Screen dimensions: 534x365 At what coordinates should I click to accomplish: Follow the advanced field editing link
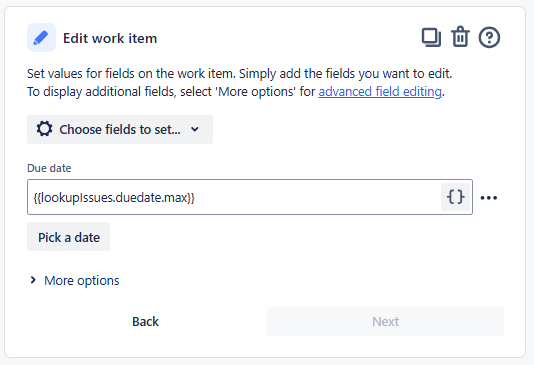380,92
